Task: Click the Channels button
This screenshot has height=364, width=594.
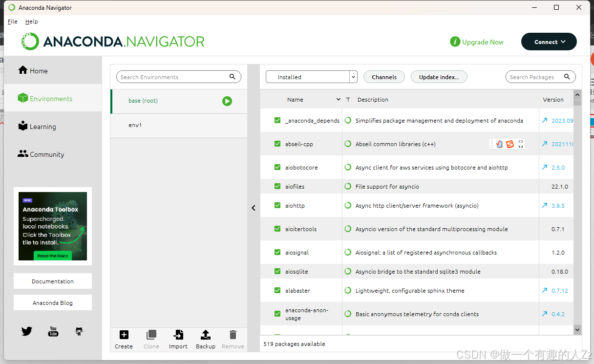Action: click(384, 77)
